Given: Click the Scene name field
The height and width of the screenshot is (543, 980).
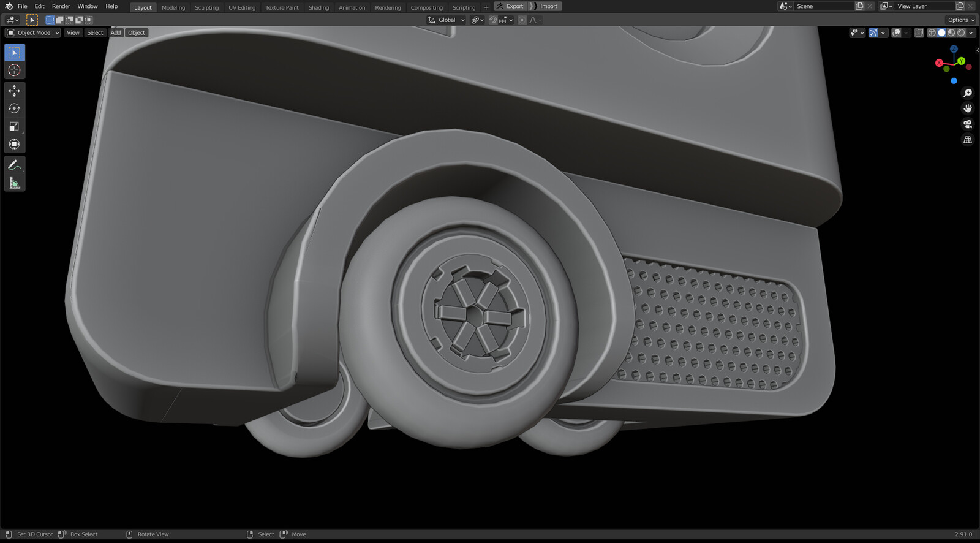Looking at the screenshot, I should pyautogui.click(x=823, y=6).
